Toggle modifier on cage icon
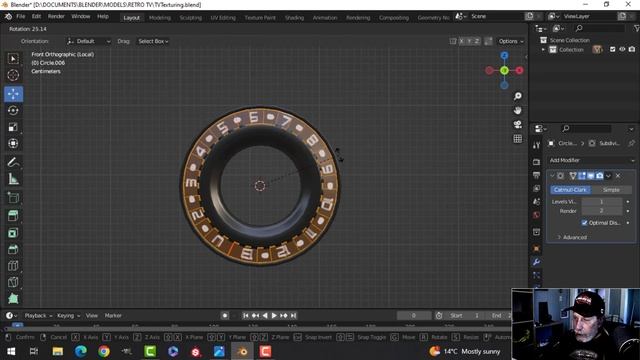640x360 pixels. tap(573, 176)
